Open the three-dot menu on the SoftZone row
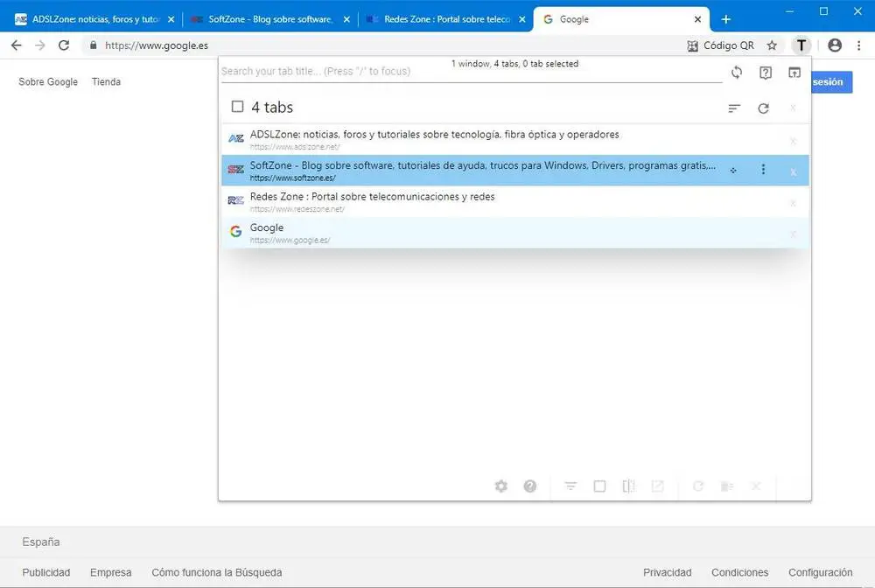 tap(763, 169)
